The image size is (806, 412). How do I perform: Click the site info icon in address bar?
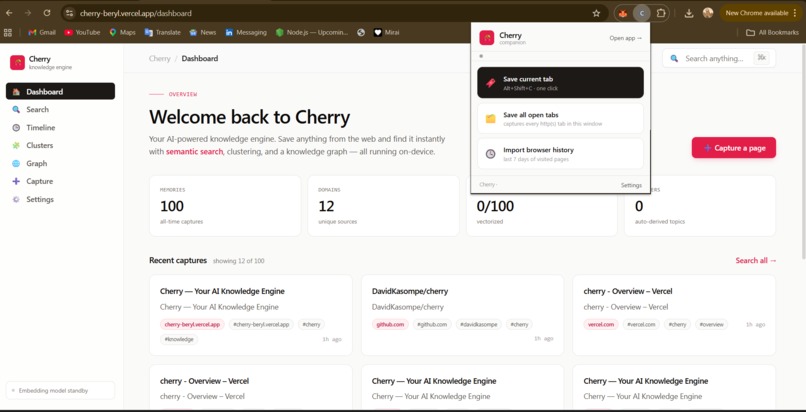[69, 13]
